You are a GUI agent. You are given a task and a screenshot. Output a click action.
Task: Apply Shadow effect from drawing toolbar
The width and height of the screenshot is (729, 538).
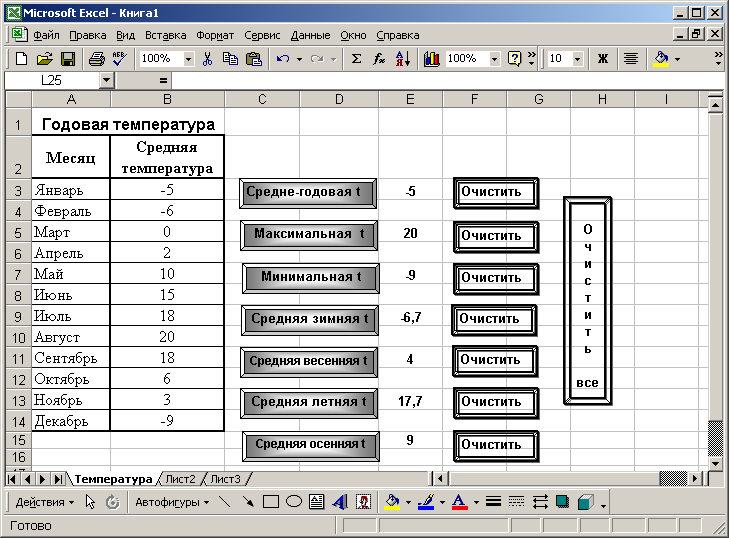[563, 502]
